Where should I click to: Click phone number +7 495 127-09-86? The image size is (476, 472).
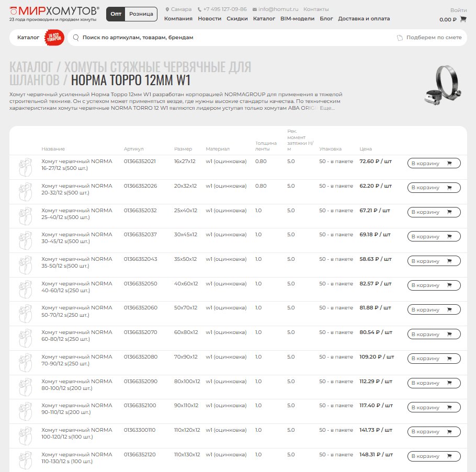[x=225, y=9]
